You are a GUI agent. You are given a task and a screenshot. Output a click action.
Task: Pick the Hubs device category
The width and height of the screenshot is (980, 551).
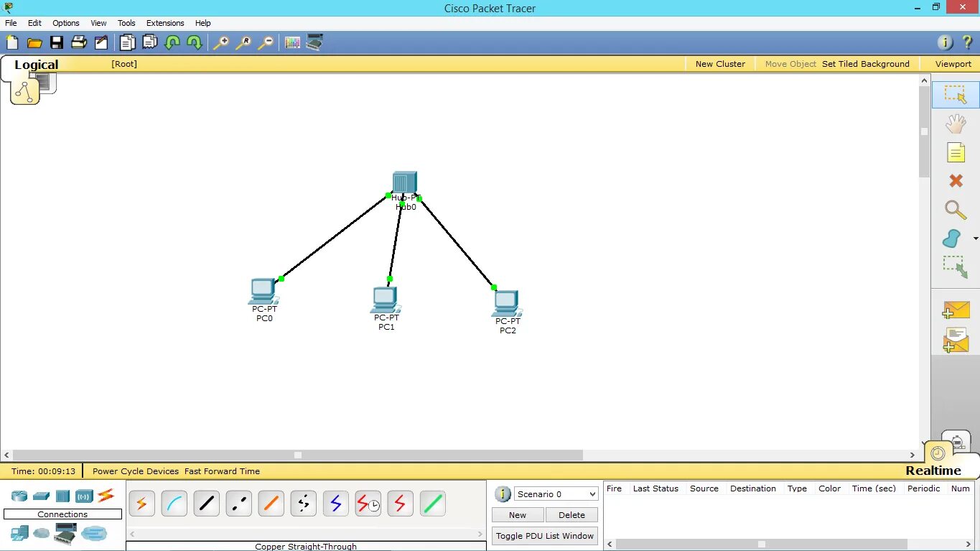pos(63,496)
